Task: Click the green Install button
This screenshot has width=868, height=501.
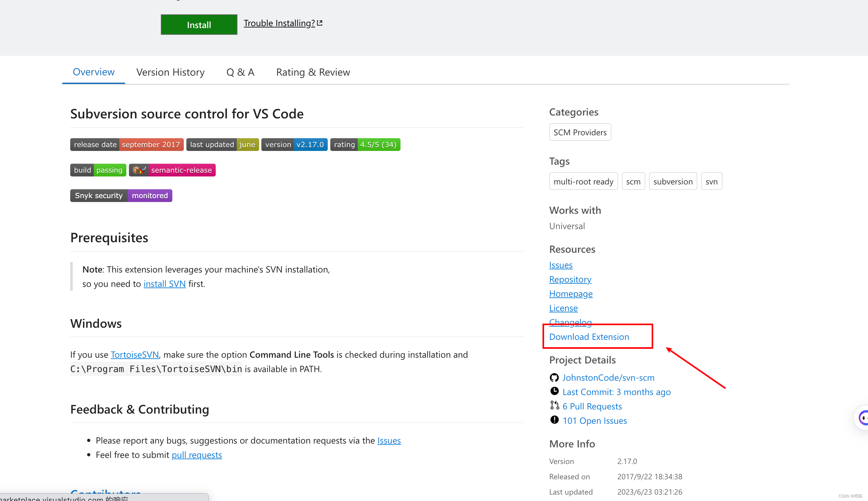Action: [199, 25]
